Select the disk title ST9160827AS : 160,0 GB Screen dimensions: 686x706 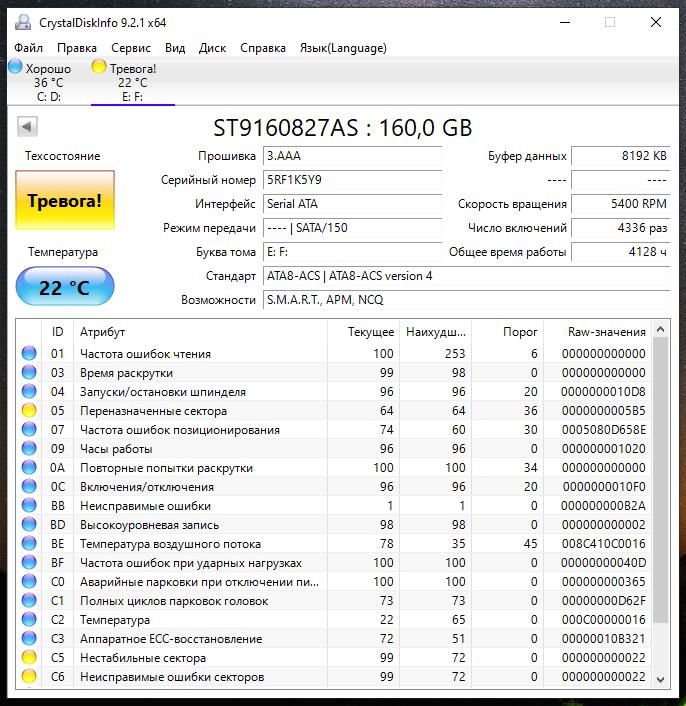click(343, 128)
